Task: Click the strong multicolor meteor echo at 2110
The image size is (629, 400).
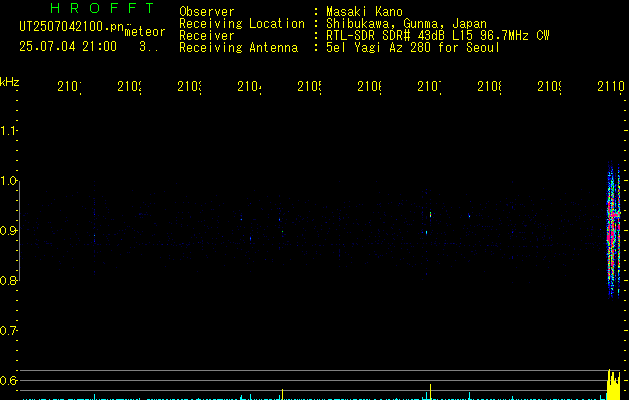Action: click(x=613, y=229)
